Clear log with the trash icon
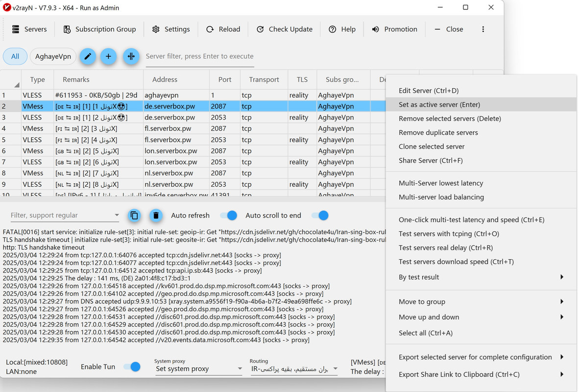This screenshot has height=392, width=579. point(156,216)
